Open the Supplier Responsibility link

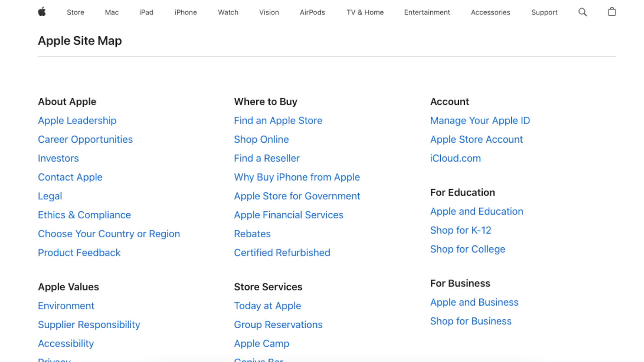click(89, 325)
